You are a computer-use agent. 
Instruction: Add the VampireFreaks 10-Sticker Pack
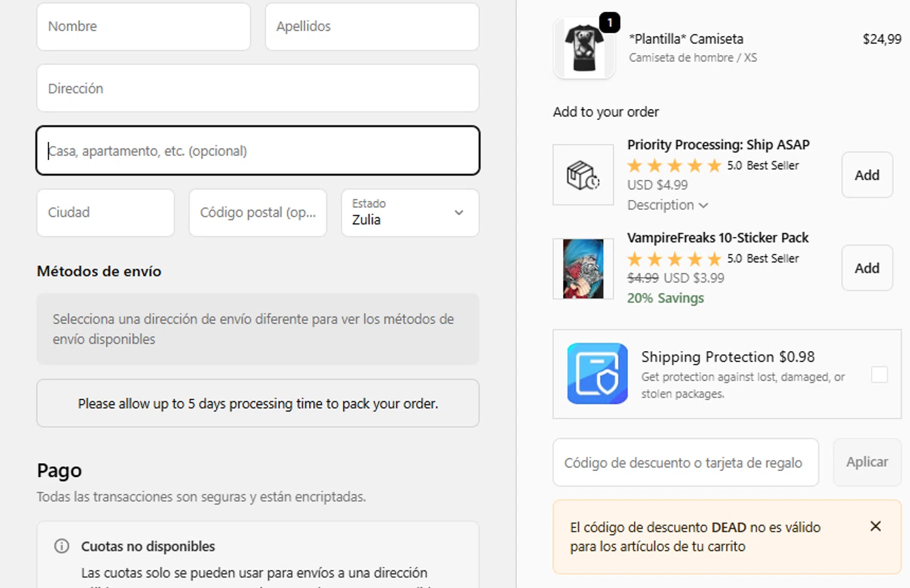coord(866,268)
